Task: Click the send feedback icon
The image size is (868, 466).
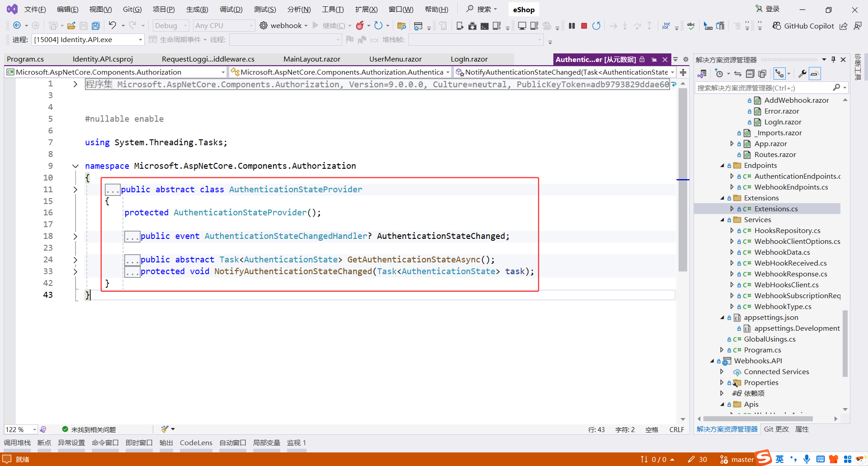Action: (x=858, y=26)
